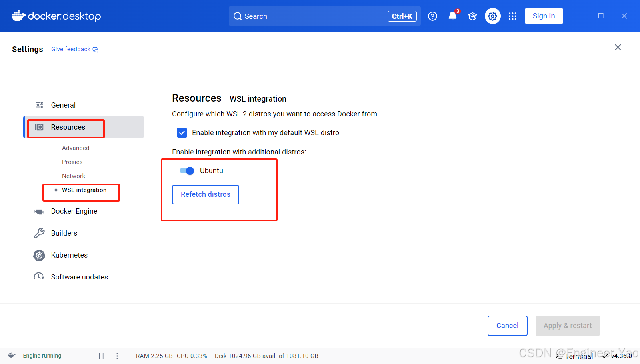Minimize the Docker Desktop window
The height and width of the screenshot is (364, 640).
[578, 16]
